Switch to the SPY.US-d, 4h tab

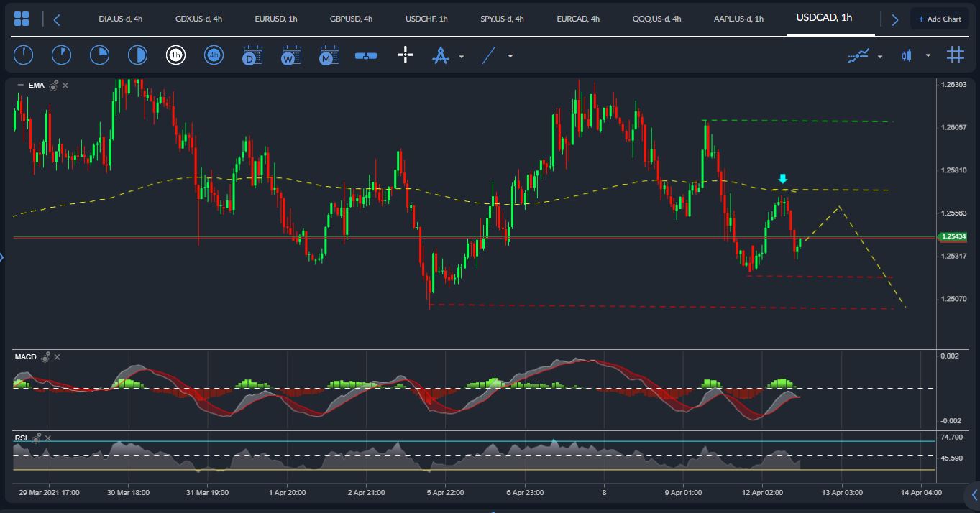point(503,19)
